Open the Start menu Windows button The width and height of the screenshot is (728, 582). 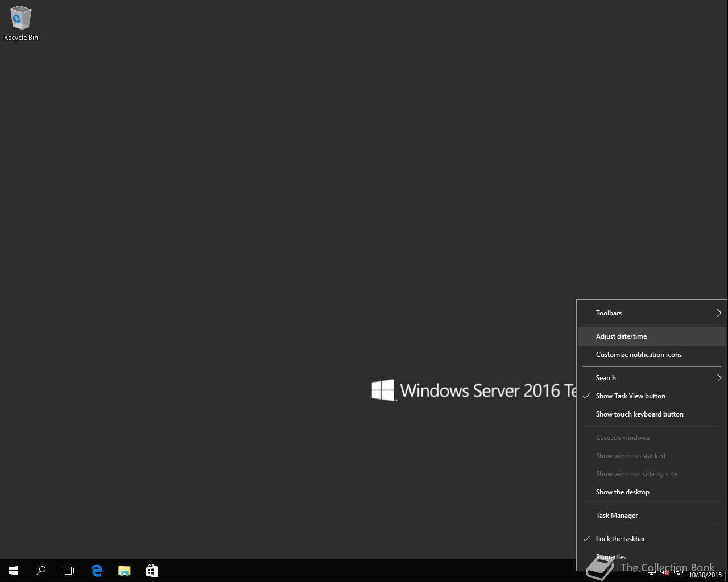14,571
